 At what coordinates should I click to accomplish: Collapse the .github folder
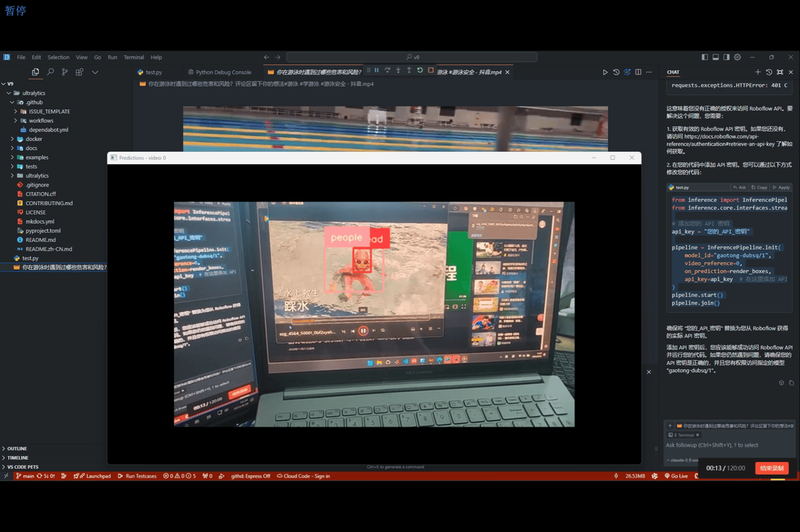point(34,102)
